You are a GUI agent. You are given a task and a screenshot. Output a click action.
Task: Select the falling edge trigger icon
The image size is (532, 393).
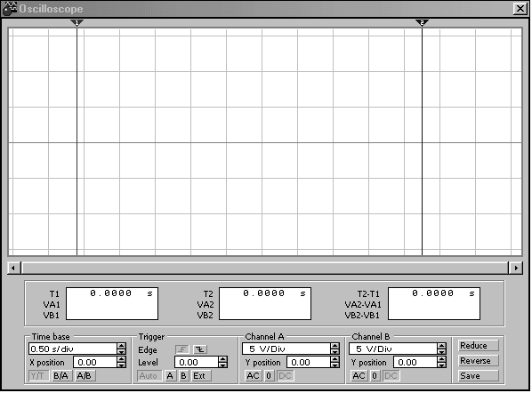200,349
